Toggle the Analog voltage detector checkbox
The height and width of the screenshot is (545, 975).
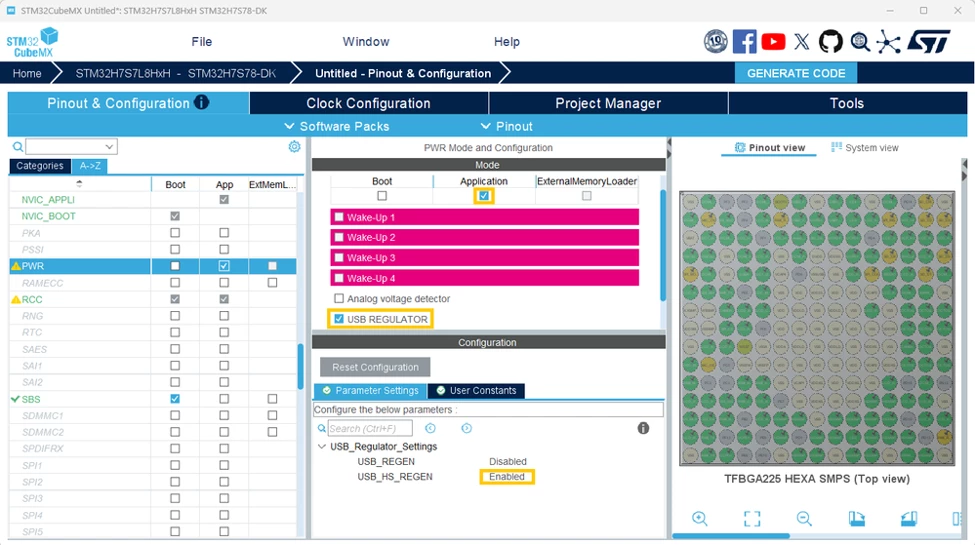tap(339, 299)
